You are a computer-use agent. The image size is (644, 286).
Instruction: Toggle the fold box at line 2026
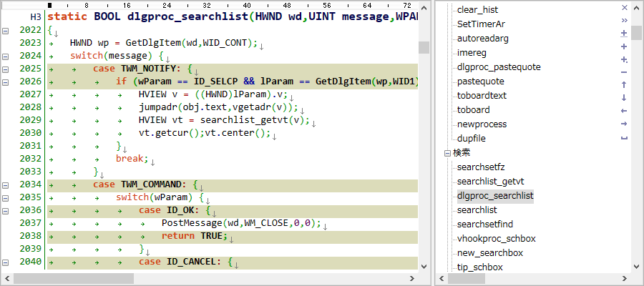[x=5, y=82]
